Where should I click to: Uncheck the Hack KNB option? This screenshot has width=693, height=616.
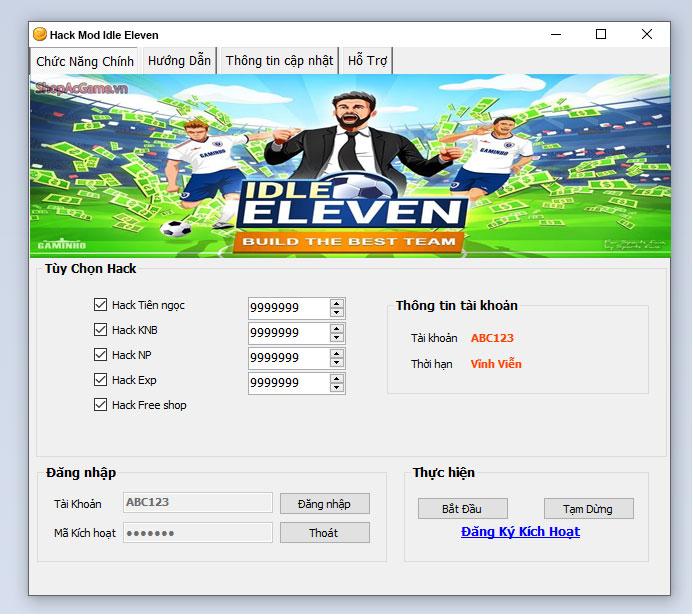(100, 330)
